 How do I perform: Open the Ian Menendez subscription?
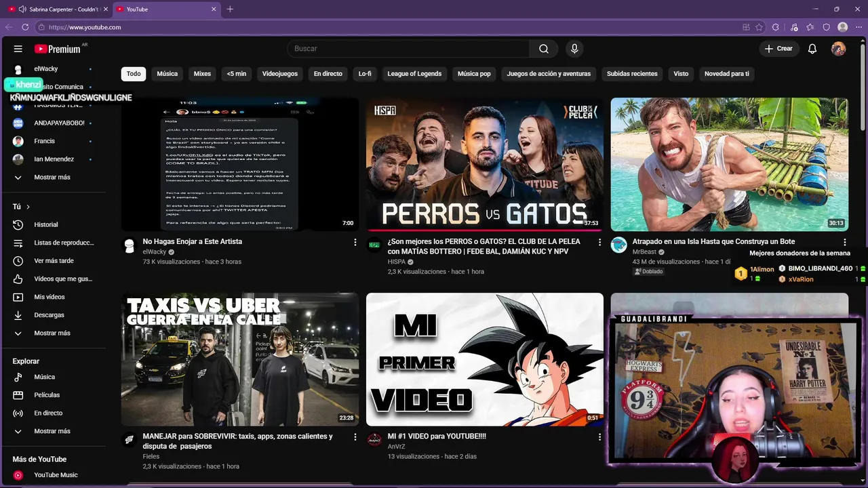[54, 159]
